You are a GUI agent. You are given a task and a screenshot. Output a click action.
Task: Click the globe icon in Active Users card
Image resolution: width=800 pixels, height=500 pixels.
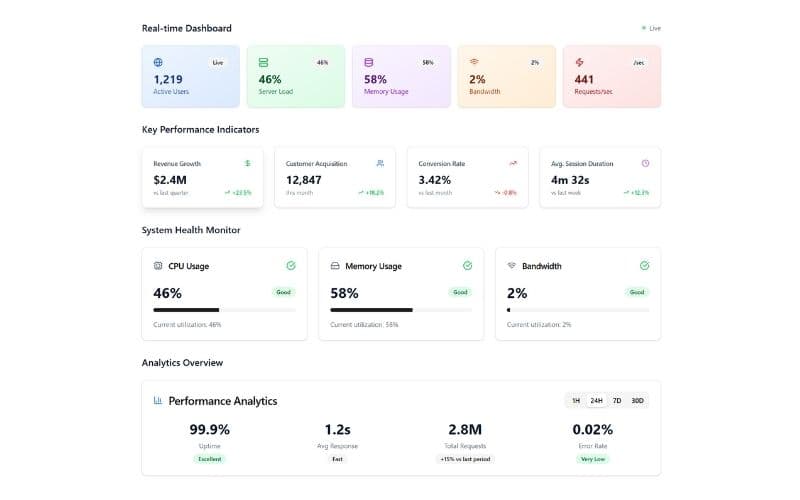(158, 62)
